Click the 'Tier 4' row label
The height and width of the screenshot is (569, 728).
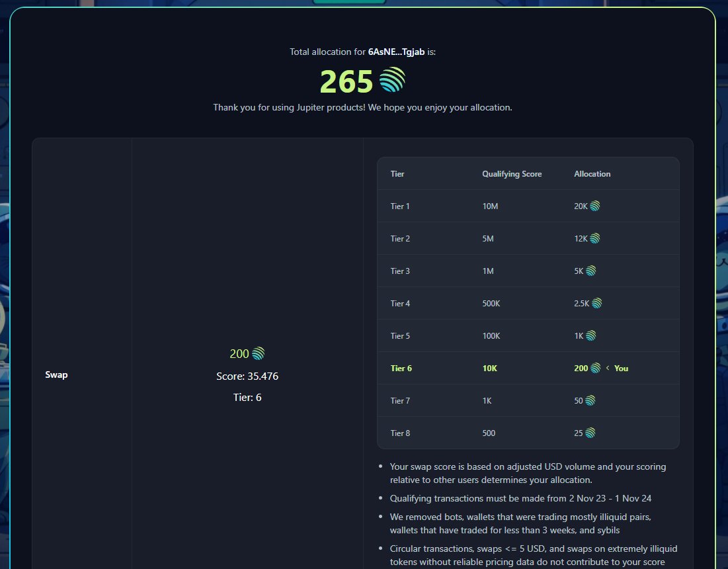click(x=400, y=304)
